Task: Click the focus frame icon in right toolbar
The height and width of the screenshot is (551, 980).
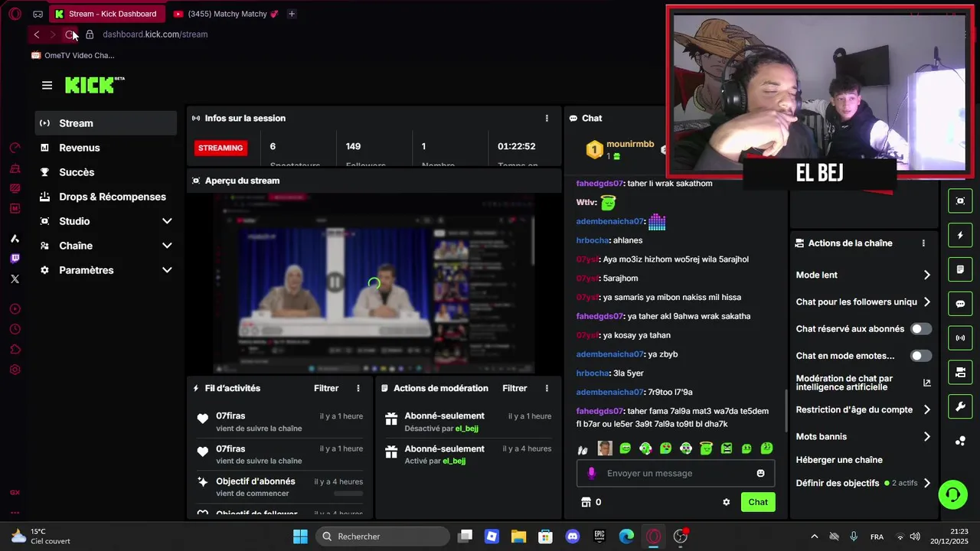Action: tap(960, 201)
